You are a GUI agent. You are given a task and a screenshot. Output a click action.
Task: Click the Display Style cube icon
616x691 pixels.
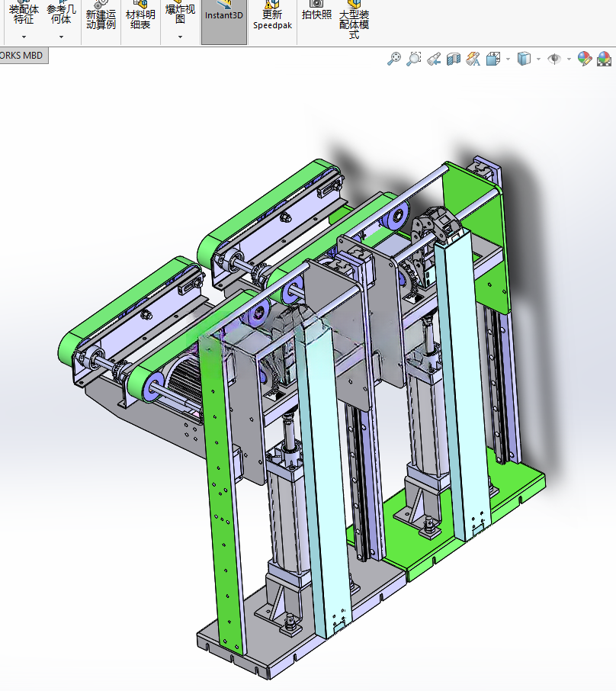(524, 59)
